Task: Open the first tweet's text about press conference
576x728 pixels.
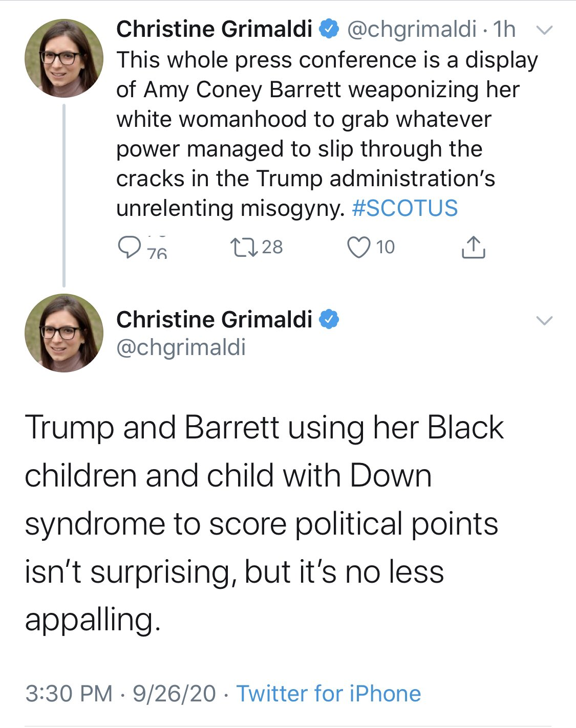Action: tap(327, 134)
